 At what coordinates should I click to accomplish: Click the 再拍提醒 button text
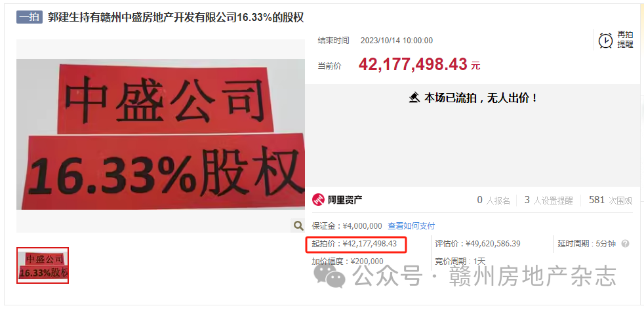(625, 40)
